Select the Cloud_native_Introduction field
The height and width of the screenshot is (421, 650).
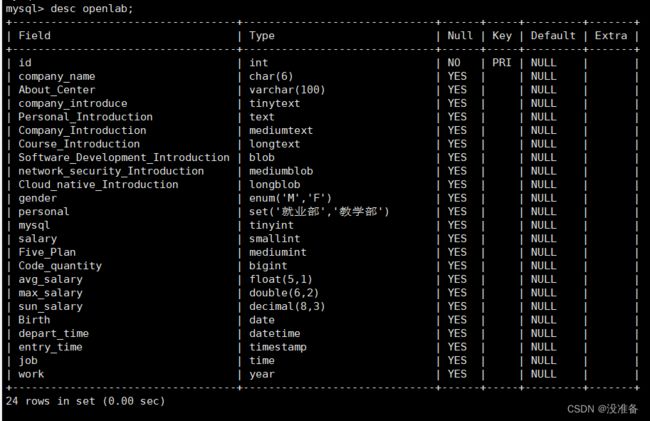[98, 184]
